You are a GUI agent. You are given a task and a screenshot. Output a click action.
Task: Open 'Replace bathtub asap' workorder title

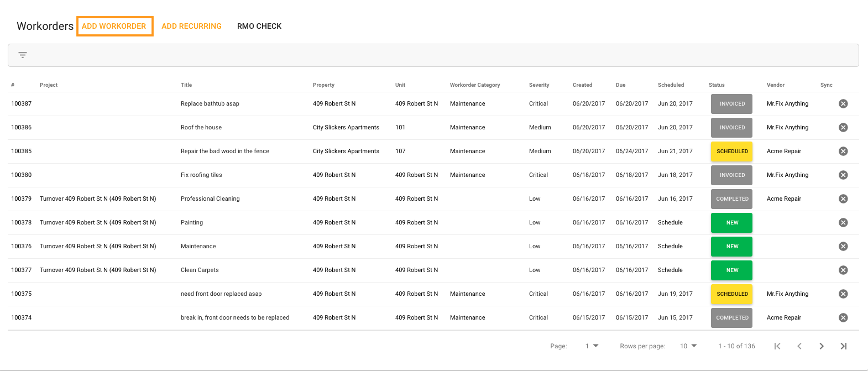click(210, 103)
